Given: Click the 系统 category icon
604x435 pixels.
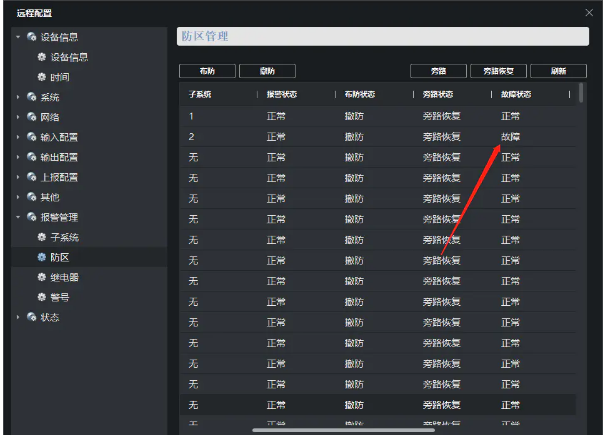Looking at the screenshot, I should 32,97.
